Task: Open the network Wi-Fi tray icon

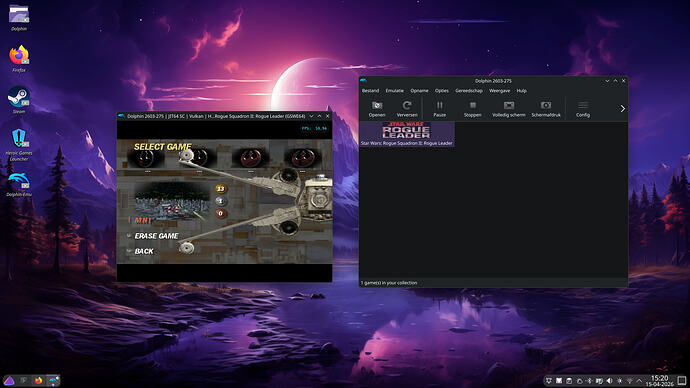Action: point(630,381)
